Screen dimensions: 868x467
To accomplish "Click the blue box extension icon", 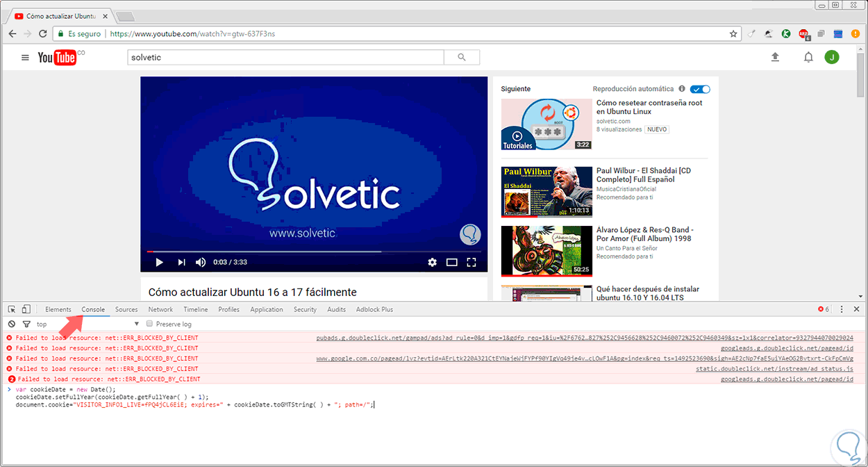I will pyautogui.click(x=837, y=33).
